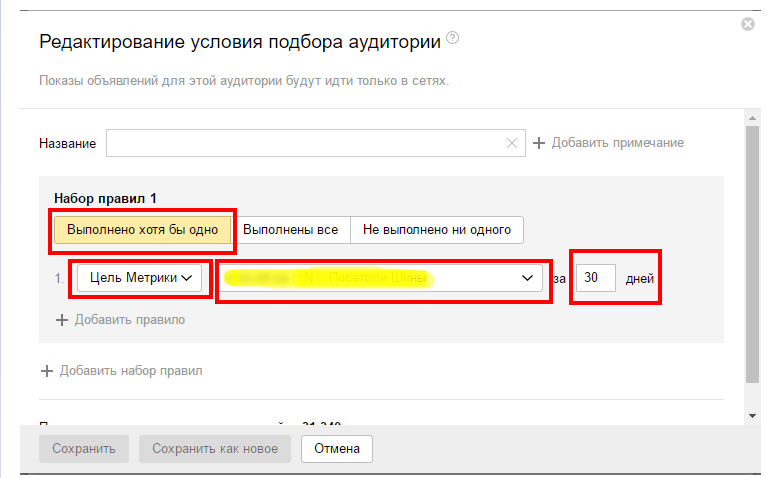This screenshot has height=478, width=767.
Task: Click the Отмена button
Action: (337, 449)
